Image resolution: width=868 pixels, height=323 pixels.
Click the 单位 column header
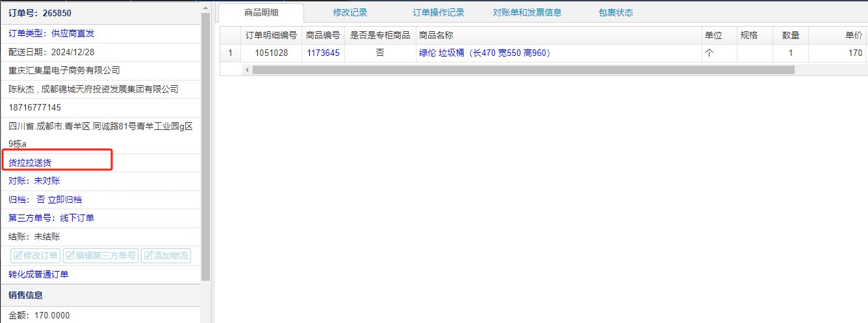point(719,35)
